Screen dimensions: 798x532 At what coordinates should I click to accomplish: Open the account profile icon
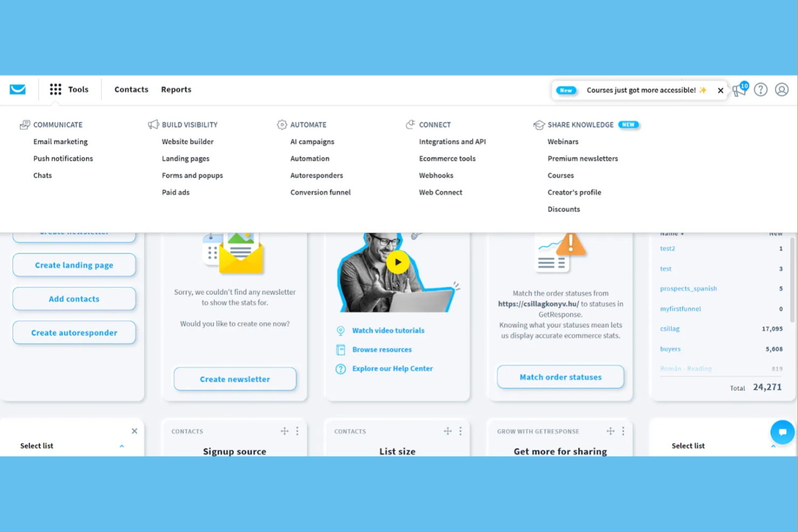tap(782, 89)
